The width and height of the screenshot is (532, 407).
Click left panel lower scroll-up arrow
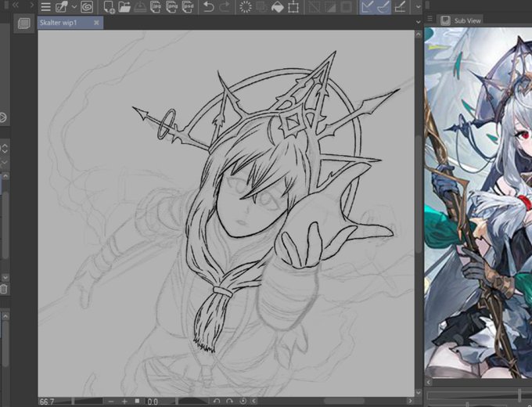click(5, 316)
